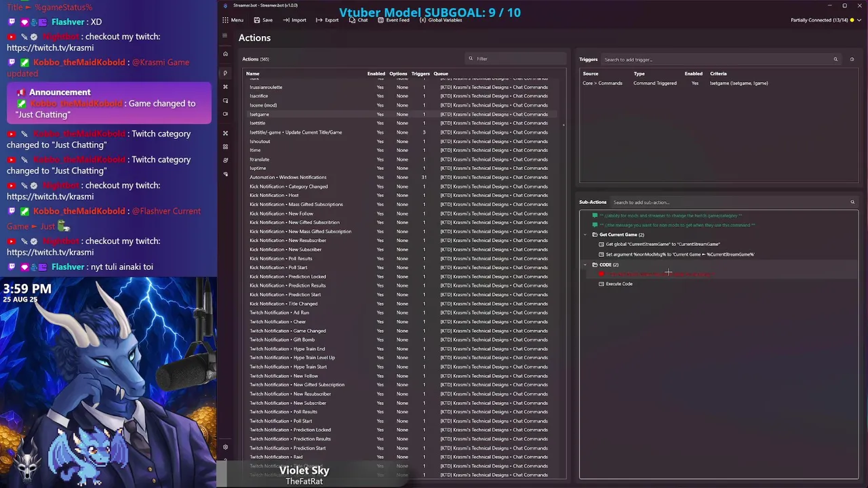This screenshot has height=488, width=868.
Task: Toggle the sidebar hamburger menu
Action: (x=225, y=36)
